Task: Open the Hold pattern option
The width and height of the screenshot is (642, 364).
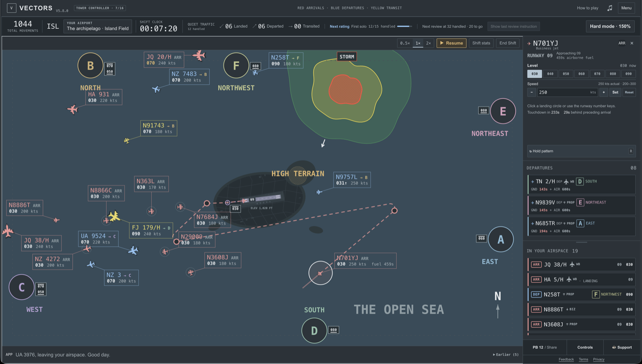Action: tap(581, 151)
